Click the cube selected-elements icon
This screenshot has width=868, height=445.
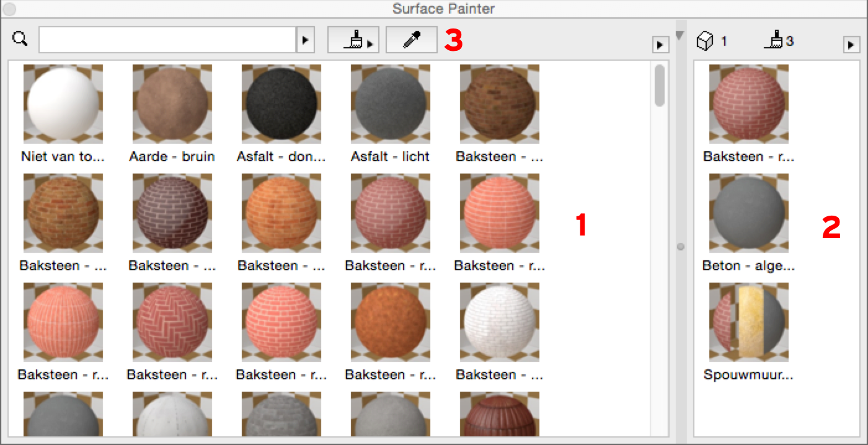[705, 41]
